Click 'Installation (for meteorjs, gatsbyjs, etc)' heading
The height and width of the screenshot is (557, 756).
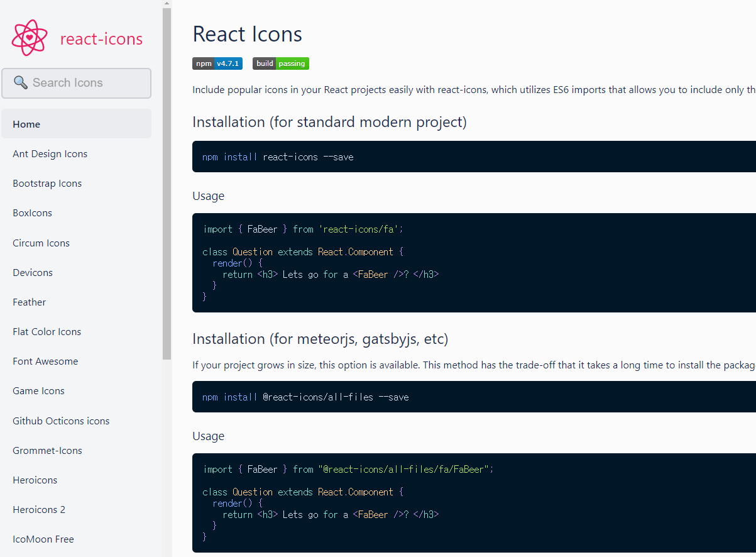click(320, 339)
